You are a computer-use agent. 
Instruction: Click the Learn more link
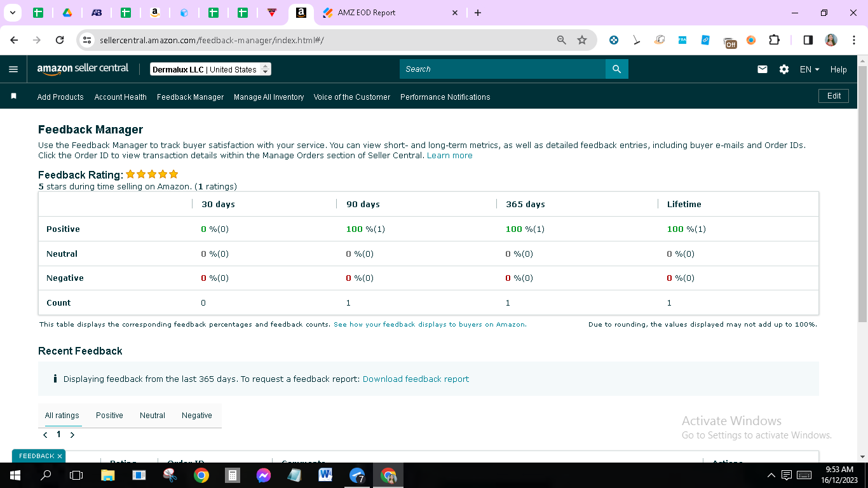(450, 155)
